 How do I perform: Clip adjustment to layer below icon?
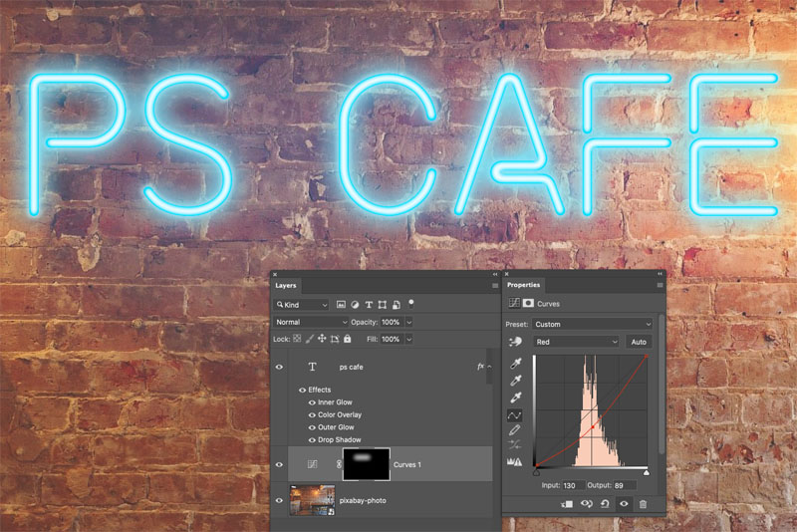coord(567,504)
